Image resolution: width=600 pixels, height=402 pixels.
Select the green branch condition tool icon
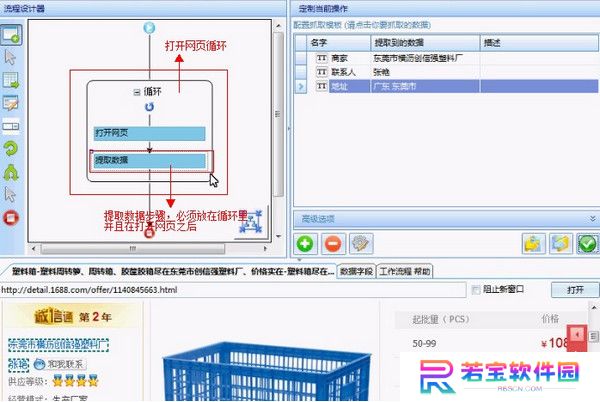coord(11,172)
